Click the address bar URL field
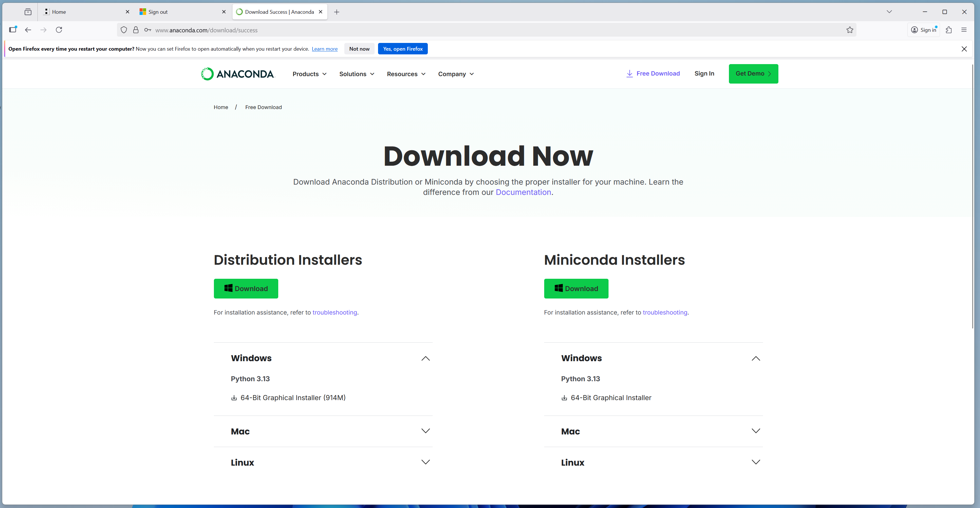This screenshot has height=508, width=980. click(x=456, y=30)
